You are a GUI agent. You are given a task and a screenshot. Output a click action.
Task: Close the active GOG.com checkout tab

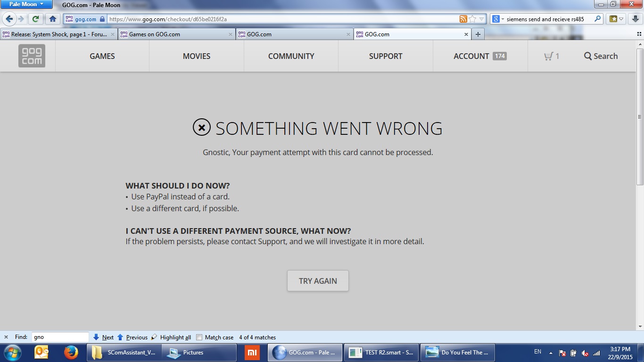(466, 34)
